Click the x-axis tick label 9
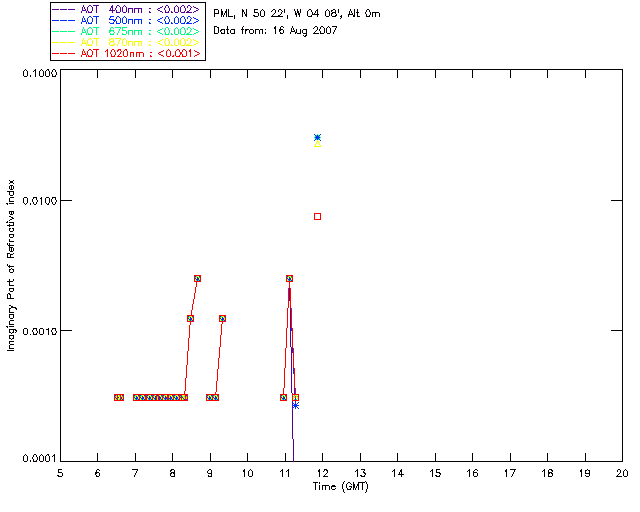The image size is (640, 512). coord(210,473)
